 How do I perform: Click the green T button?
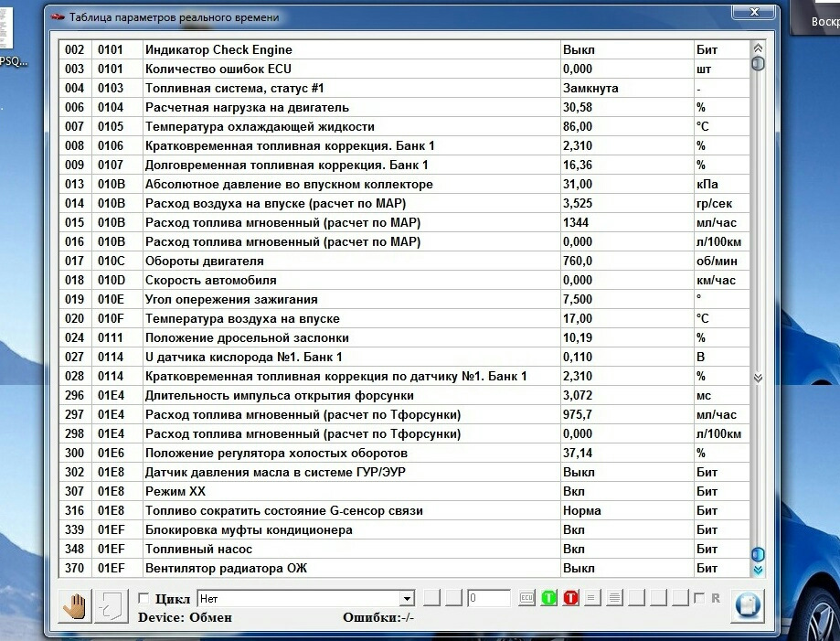(548, 598)
